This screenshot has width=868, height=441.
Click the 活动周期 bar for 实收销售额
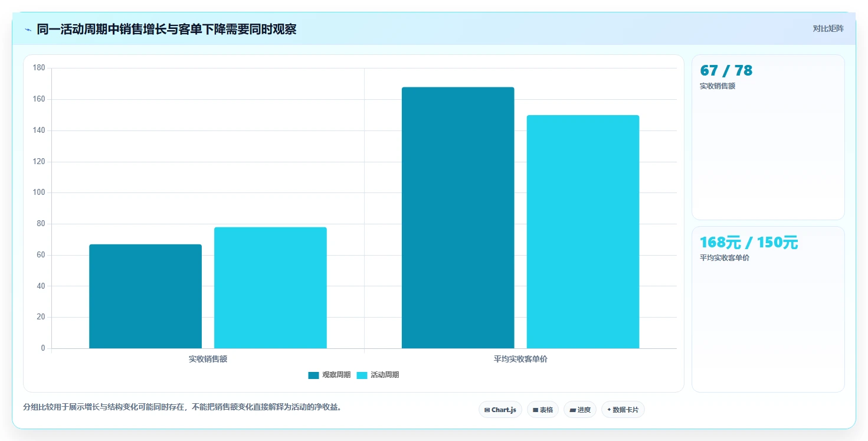[270, 288]
